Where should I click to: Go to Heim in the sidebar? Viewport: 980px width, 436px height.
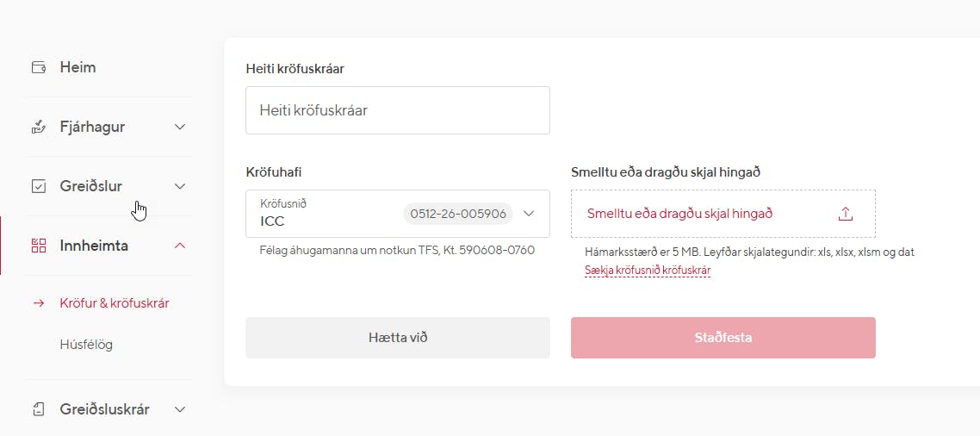[78, 67]
